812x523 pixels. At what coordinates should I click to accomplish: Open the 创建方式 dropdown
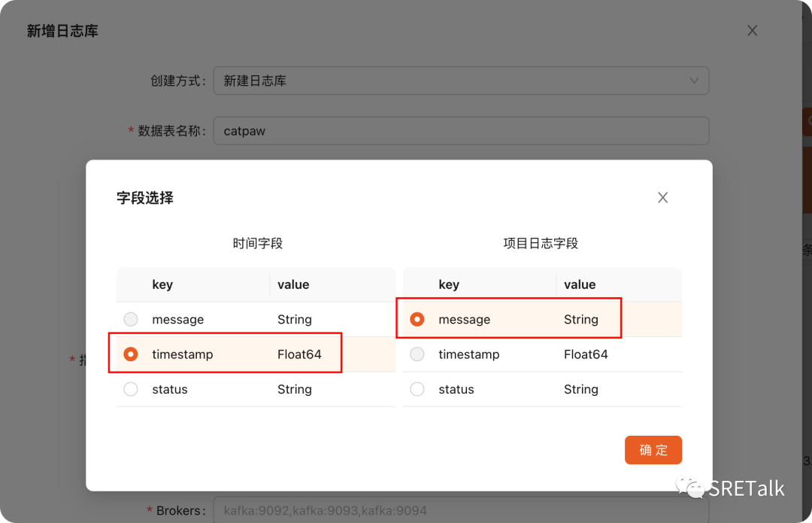[461, 81]
